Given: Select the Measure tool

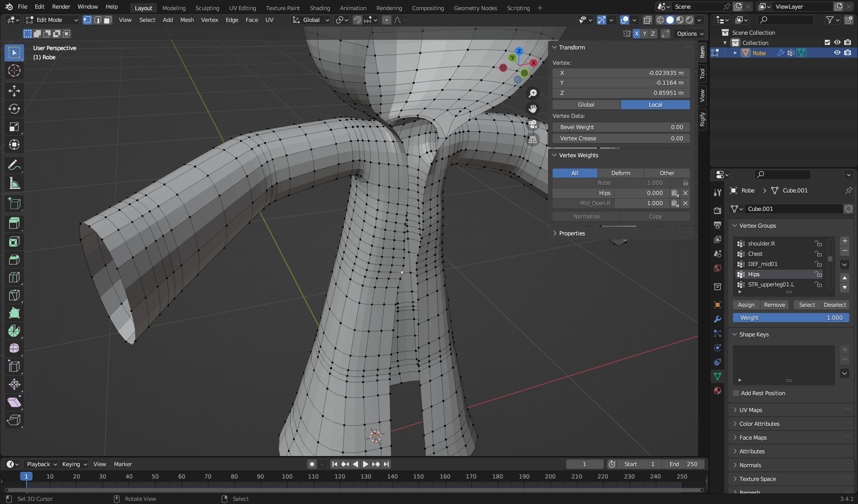Looking at the screenshot, I should [14, 183].
